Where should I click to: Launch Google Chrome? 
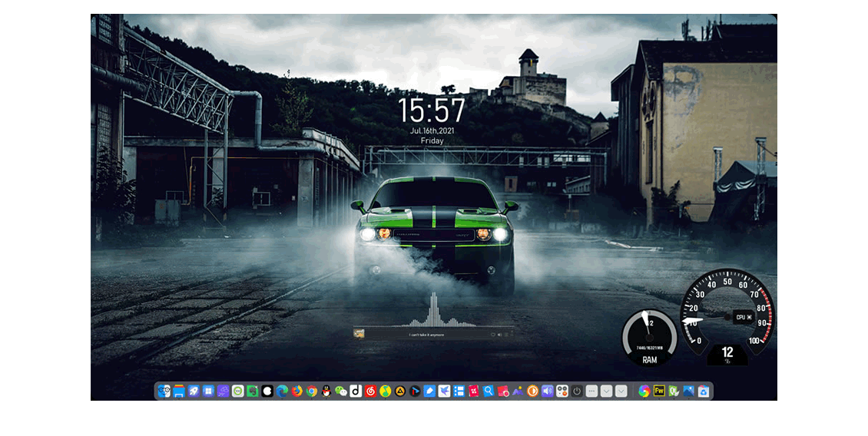[x=311, y=391]
